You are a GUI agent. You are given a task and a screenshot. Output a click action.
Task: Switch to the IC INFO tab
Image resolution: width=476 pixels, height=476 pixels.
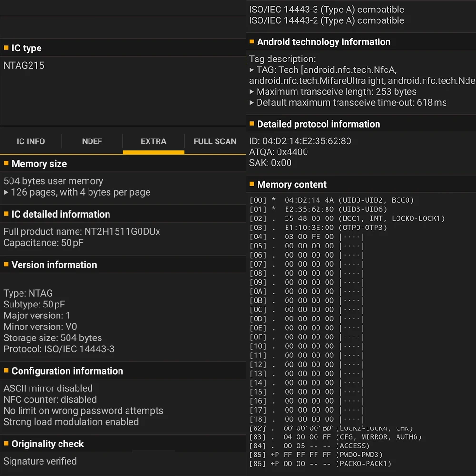pyautogui.click(x=30, y=141)
